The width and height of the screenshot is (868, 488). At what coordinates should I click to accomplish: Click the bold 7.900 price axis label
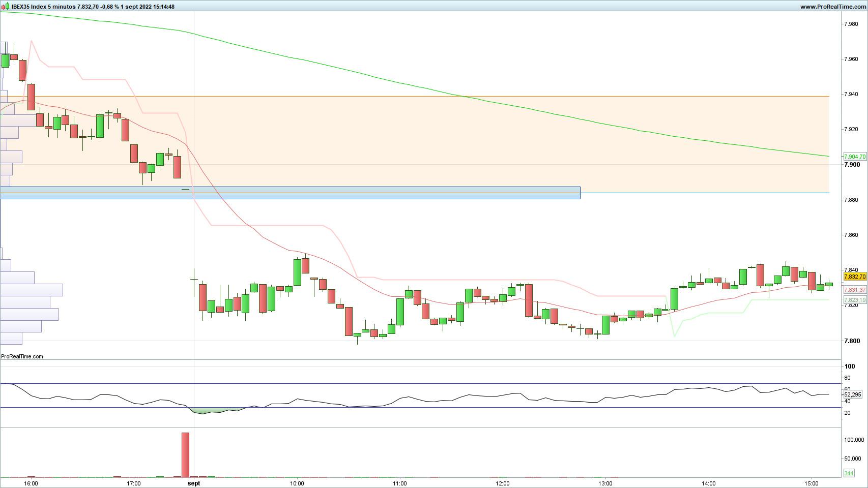click(852, 165)
